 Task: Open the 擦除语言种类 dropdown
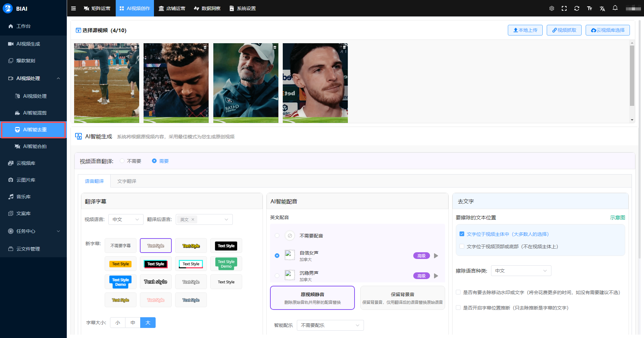click(x=521, y=271)
